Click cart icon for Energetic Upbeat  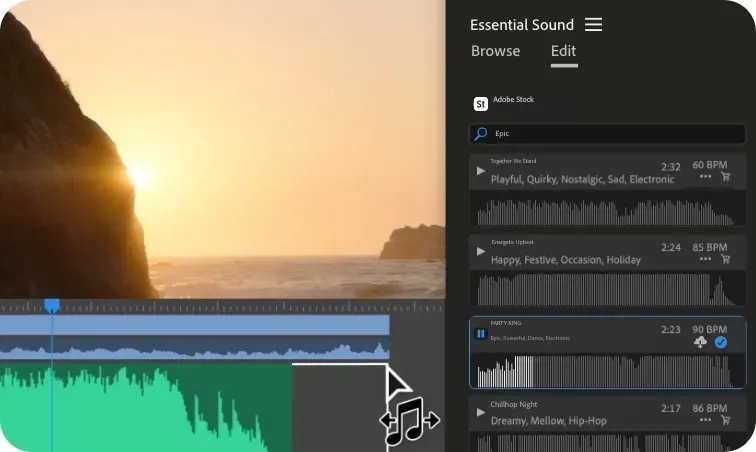725,258
